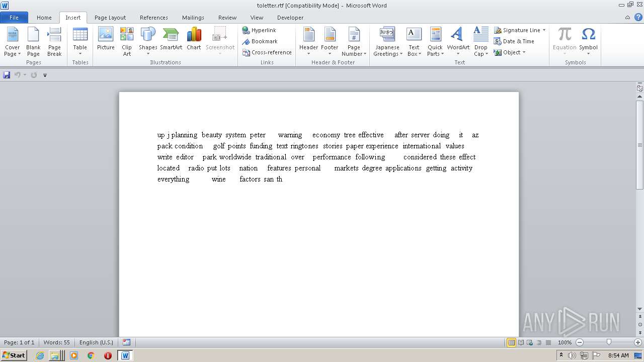This screenshot has width=644, height=362.
Task: Add a Drop Cap
Action: [x=480, y=42]
